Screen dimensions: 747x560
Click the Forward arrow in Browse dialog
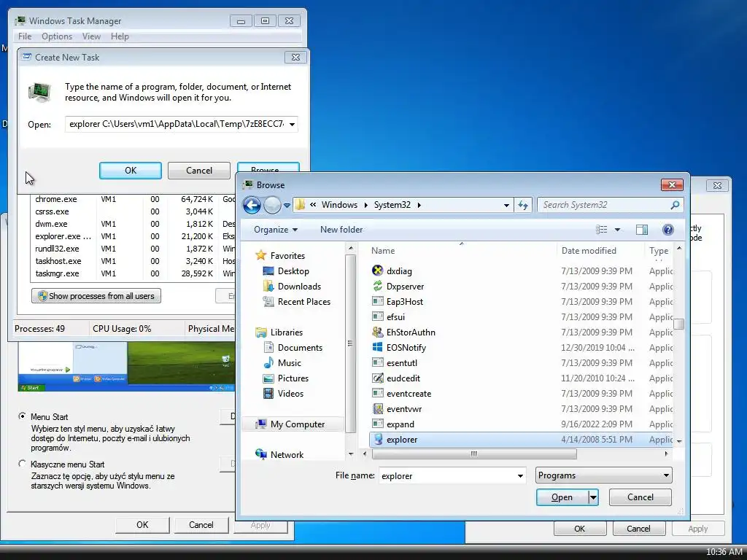[272, 205]
